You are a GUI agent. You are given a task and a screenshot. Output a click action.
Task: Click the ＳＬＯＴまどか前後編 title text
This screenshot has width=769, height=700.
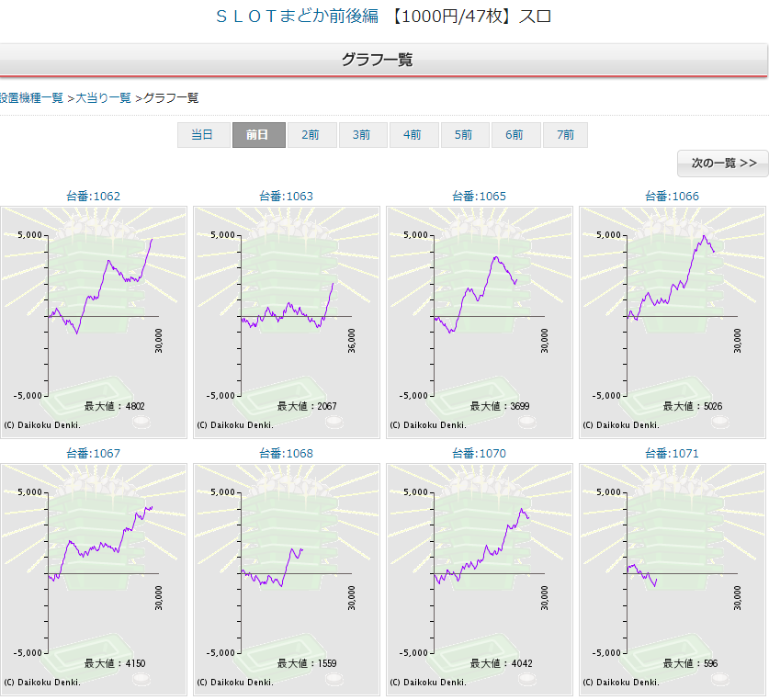pos(296,17)
